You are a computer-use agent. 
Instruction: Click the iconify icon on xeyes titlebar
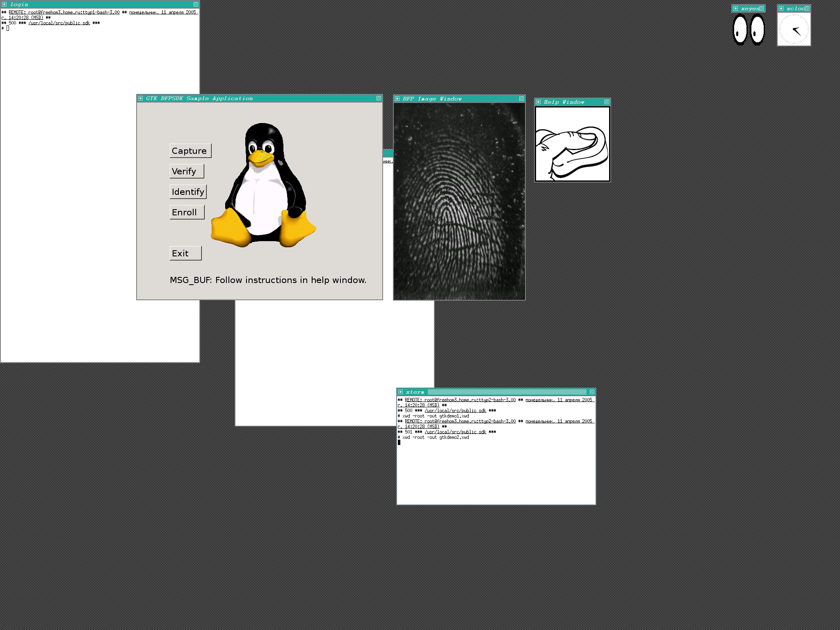[736, 8]
